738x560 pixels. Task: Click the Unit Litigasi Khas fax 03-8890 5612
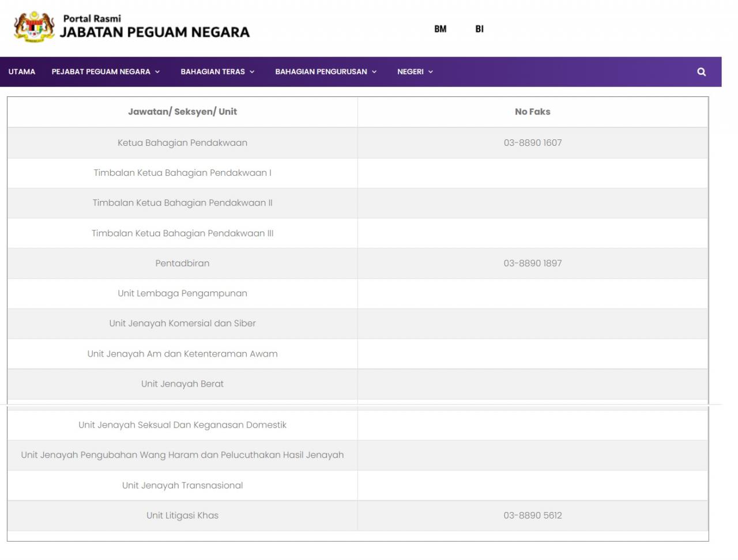coord(532,516)
